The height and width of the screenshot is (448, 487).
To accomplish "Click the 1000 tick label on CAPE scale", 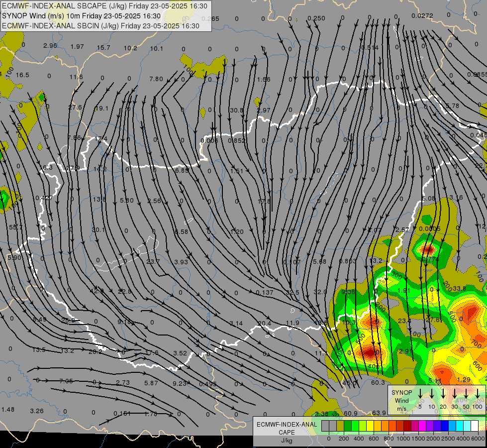I will 403,439.
